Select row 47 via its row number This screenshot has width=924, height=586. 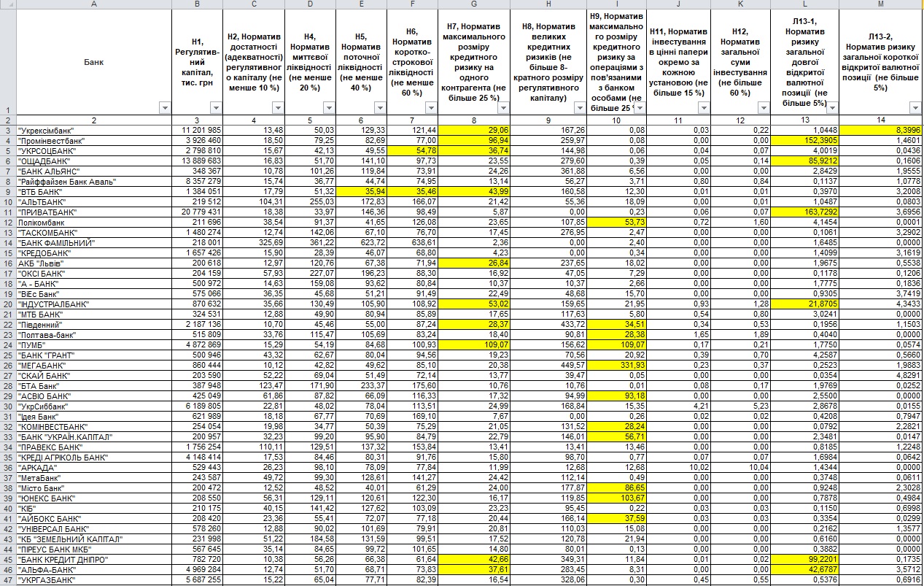click(7, 579)
